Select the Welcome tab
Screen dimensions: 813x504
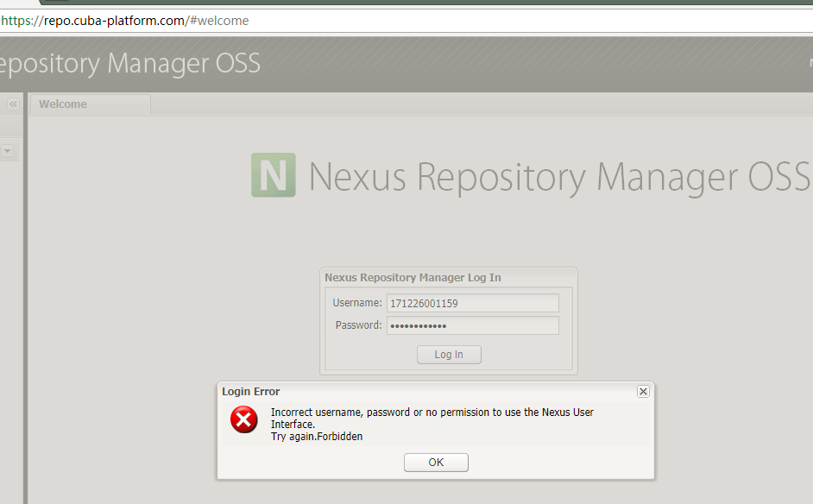coord(91,104)
